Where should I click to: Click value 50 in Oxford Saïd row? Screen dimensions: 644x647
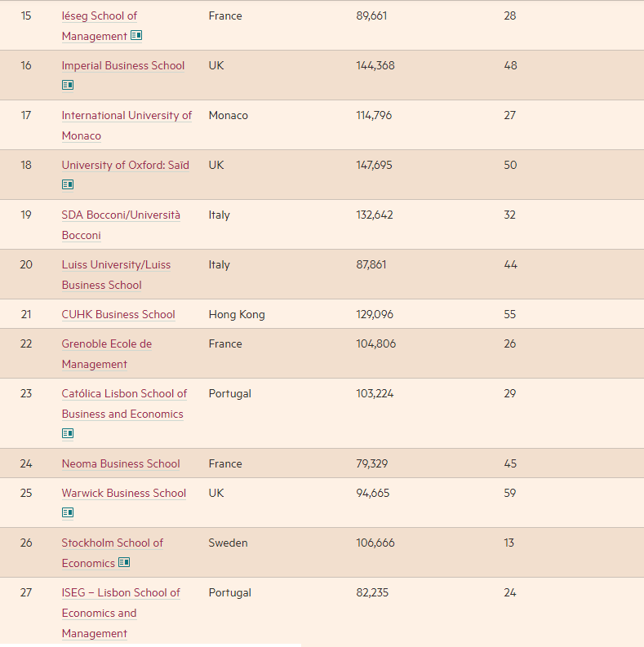(510, 165)
